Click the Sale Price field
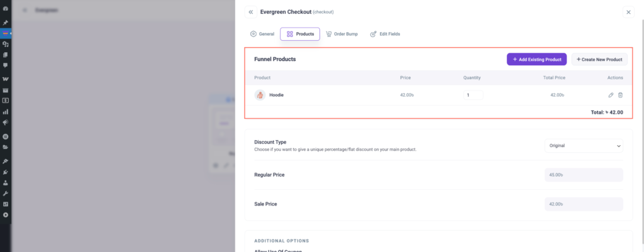Screen dimensions: 644x252 [584, 204]
